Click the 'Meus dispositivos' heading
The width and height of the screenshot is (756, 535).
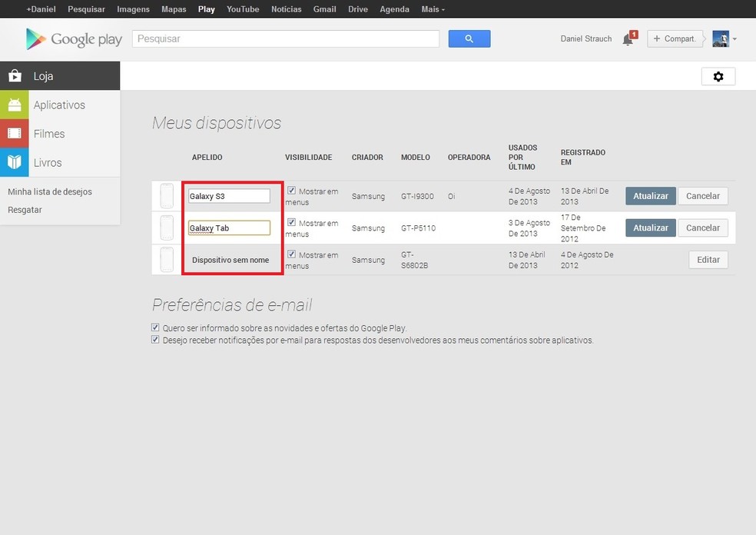point(217,123)
